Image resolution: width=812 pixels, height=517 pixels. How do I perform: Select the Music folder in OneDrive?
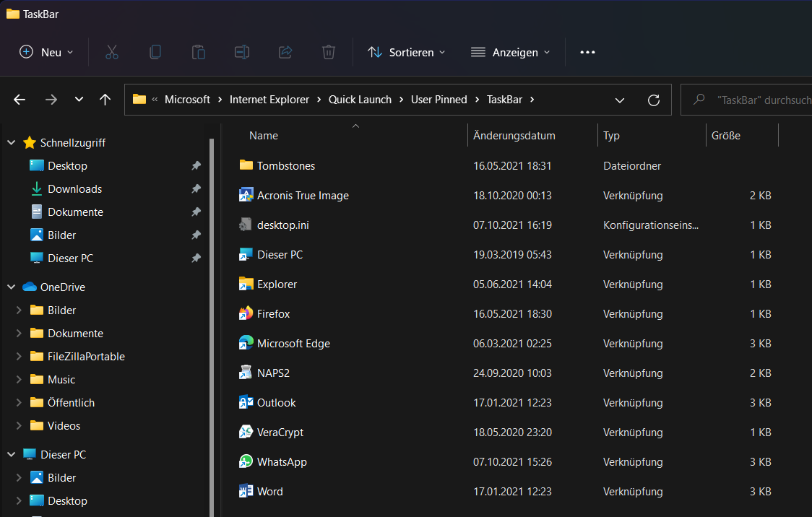61,379
